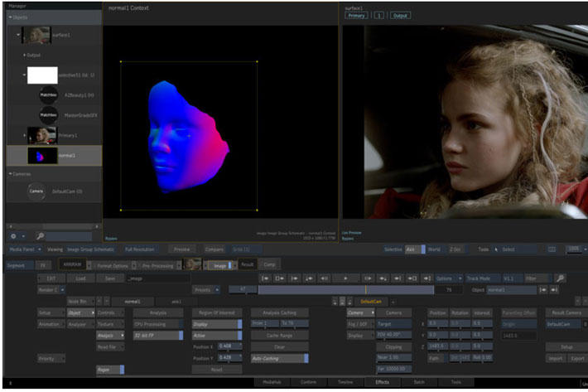Open the Node Bin dropdown
The image size is (588, 392).
(80, 302)
